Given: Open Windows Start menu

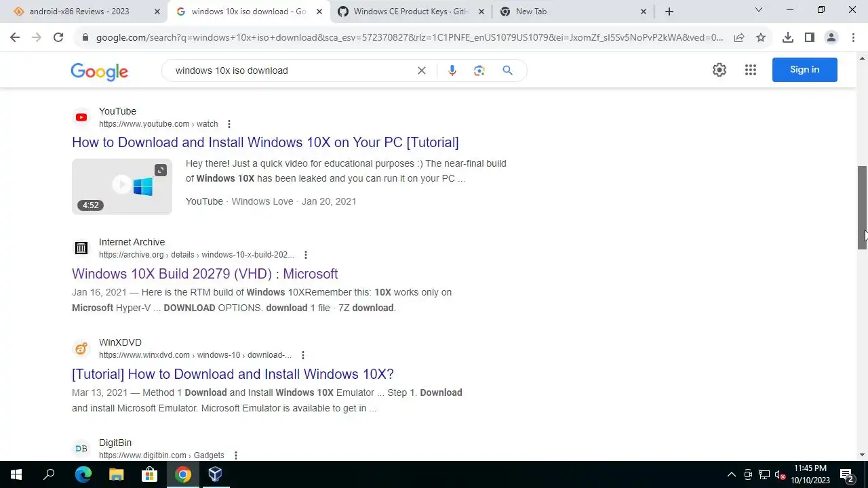Looking at the screenshot, I should (x=16, y=474).
